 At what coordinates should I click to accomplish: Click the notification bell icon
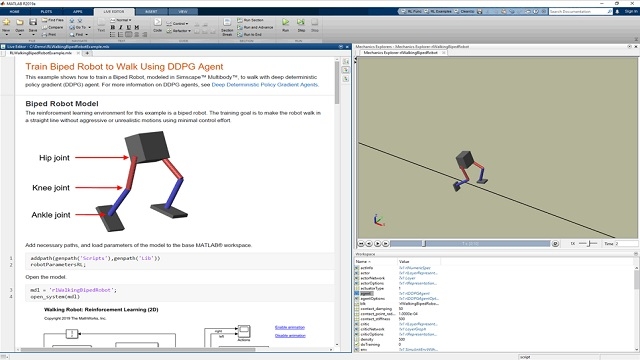617,11
